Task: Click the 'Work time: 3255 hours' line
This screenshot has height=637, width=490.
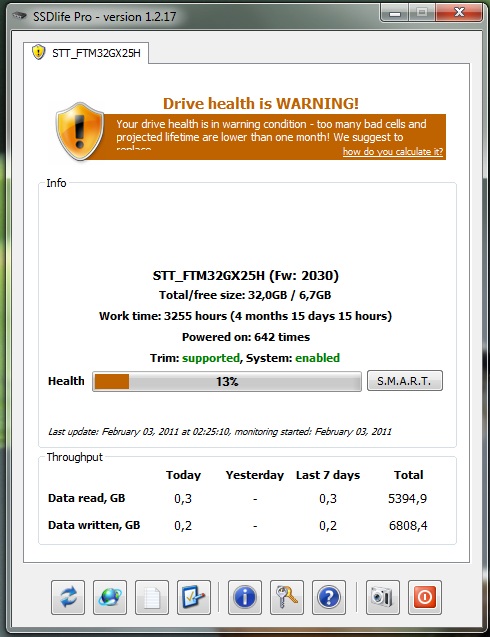Action: tap(245, 316)
